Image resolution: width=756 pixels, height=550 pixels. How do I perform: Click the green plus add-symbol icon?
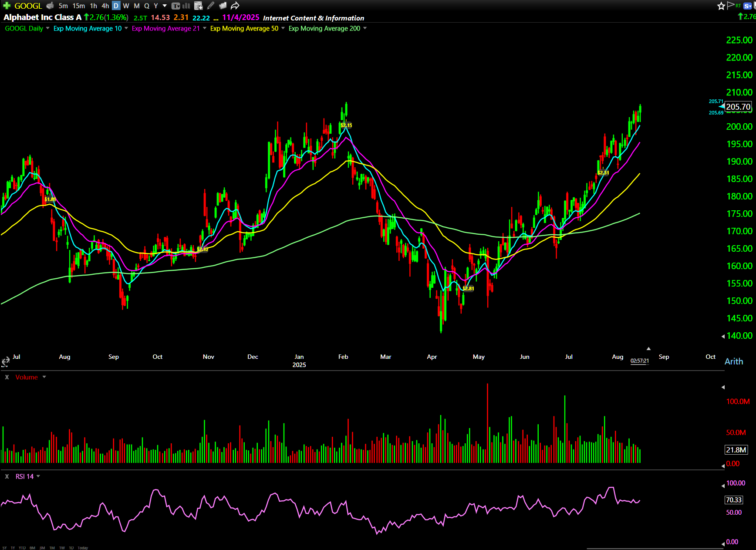click(7, 6)
